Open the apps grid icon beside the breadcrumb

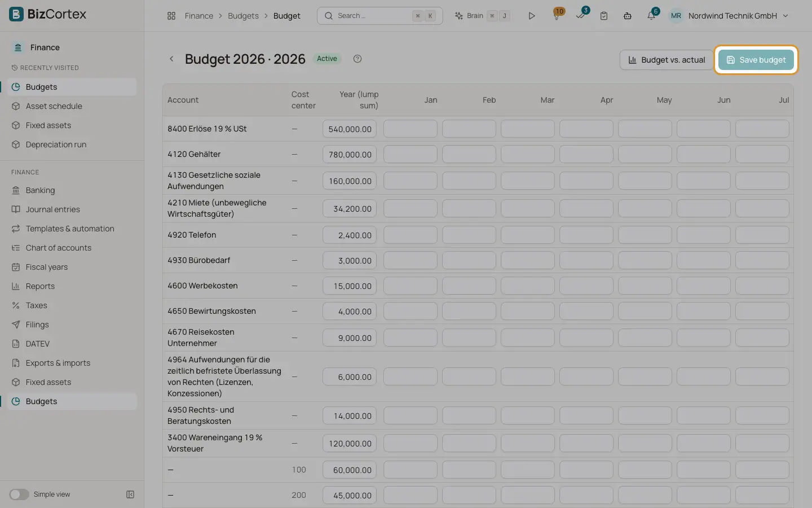pyautogui.click(x=171, y=16)
